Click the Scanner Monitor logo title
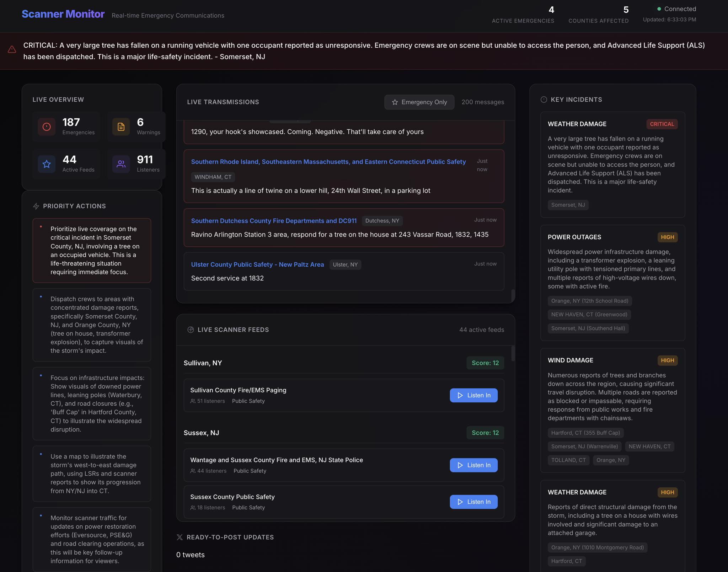Screen dimensions: 728x572 63,14
